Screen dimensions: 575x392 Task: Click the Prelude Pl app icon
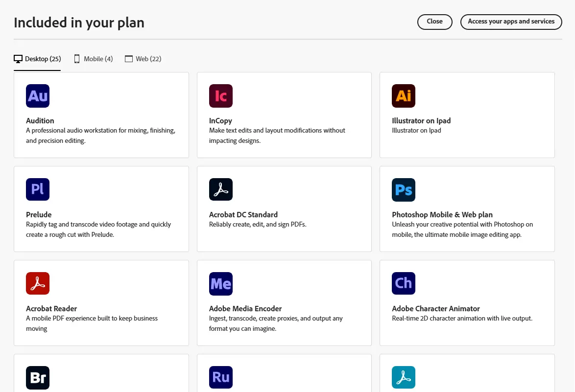coord(38,189)
